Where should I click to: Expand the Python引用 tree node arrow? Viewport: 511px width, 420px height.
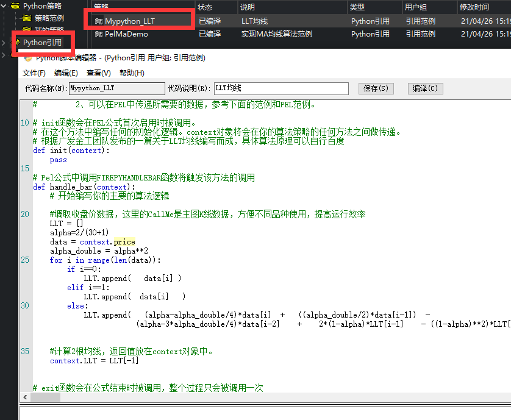4,43
